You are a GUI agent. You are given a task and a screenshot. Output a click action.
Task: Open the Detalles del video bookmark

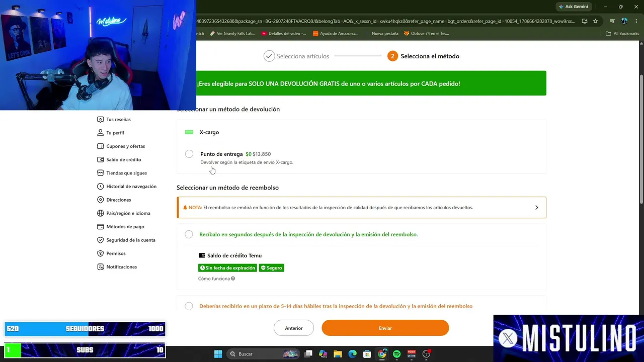point(284,34)
